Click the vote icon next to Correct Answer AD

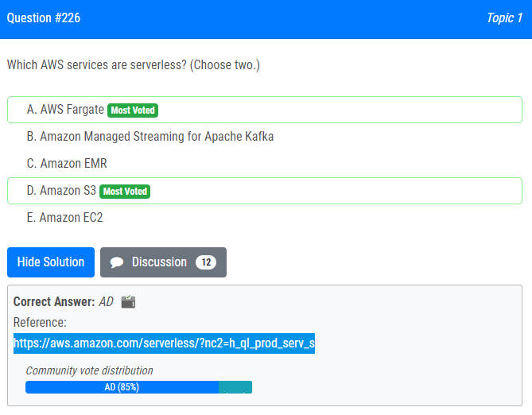[x=128, y=301]
